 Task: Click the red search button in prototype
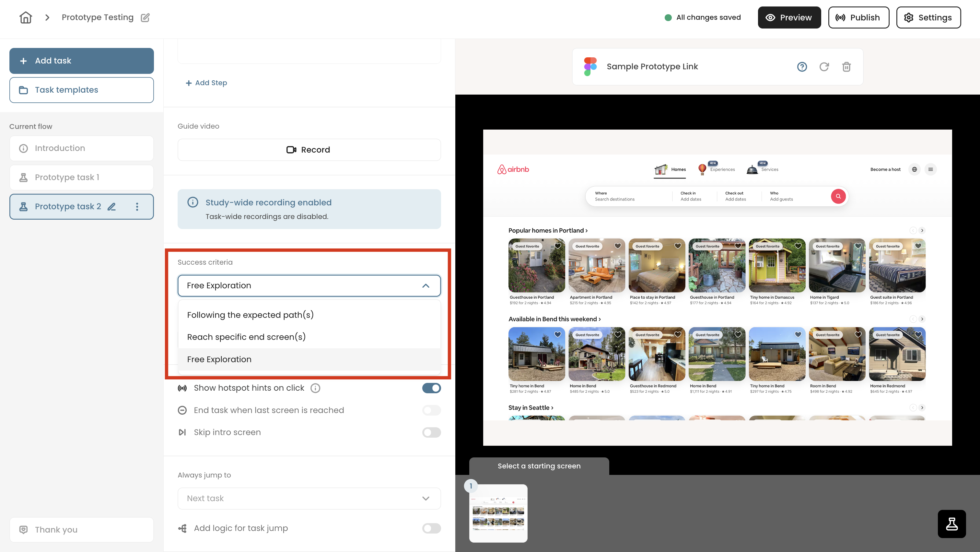coord(838,196)
